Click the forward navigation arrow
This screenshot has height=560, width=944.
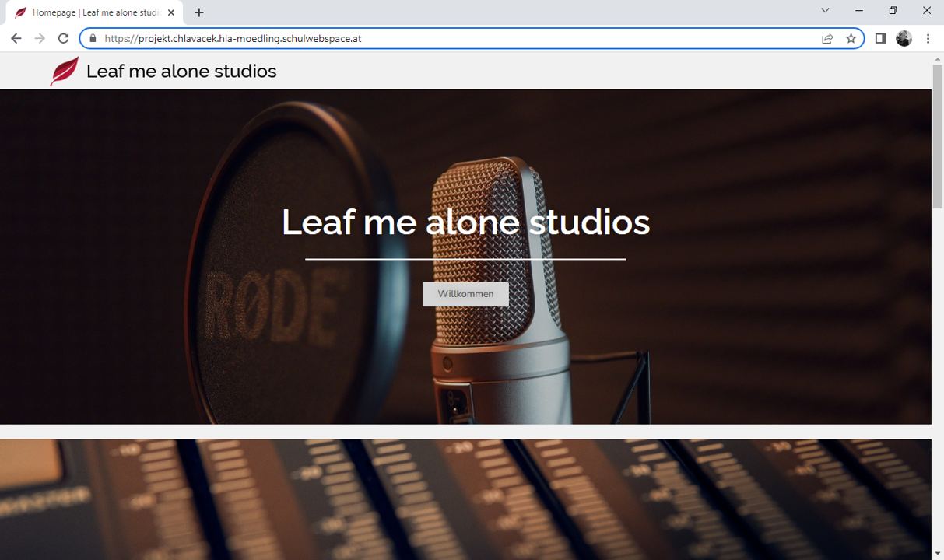coord(40,38)
